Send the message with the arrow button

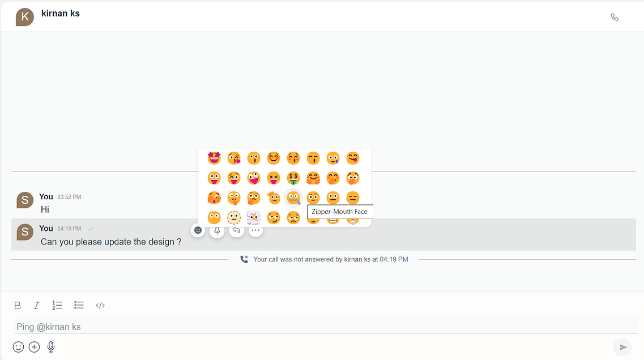pos(622,348)
